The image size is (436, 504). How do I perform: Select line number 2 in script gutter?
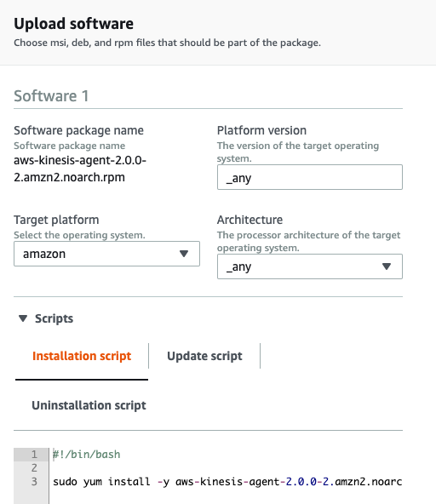pos(34,468)
